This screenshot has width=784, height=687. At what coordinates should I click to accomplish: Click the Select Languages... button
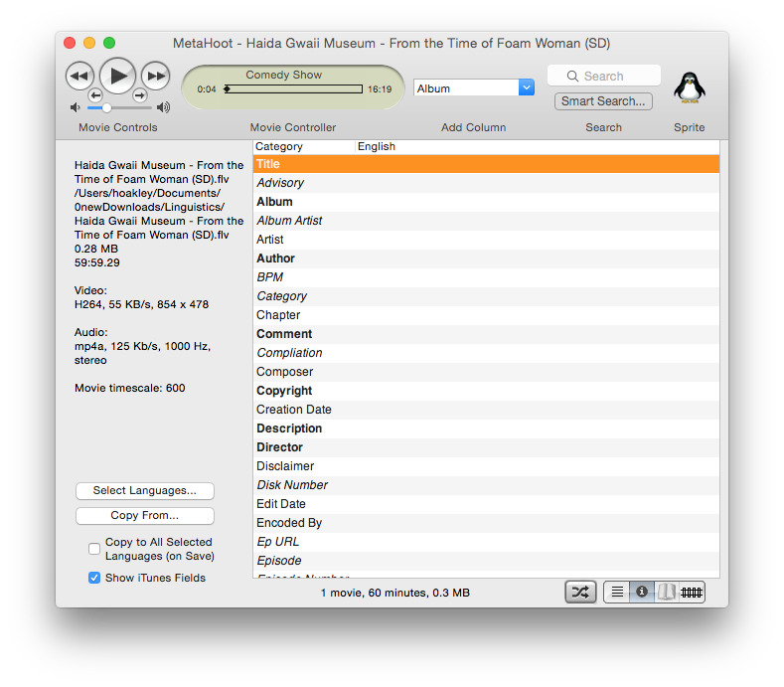(145, 491)
